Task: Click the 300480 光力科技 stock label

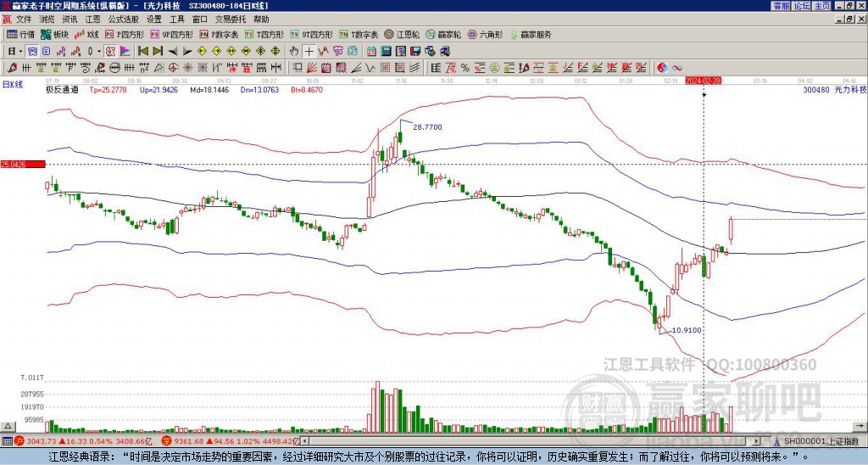Action: (x=835, y=89)
